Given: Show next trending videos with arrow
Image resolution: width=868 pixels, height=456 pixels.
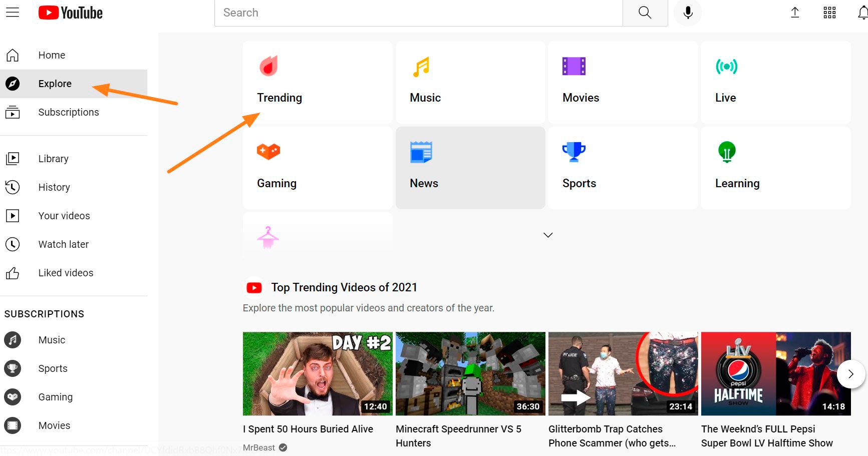Looking at the screenshot, I should (x=851, y=374).
